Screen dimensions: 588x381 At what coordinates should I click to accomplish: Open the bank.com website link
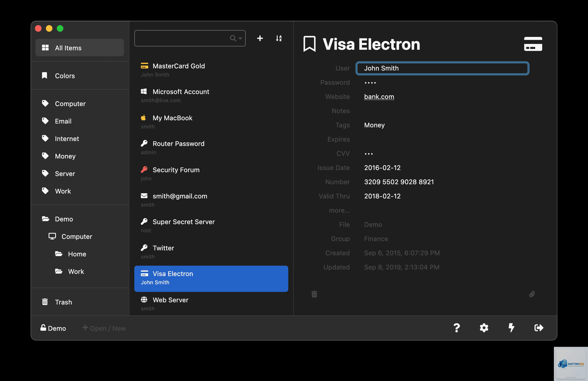[x=379, y=97]
